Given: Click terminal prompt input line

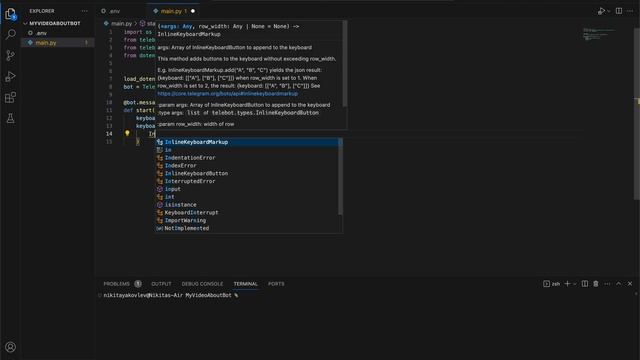Looking at the screenshot, I should click(171, 295).
